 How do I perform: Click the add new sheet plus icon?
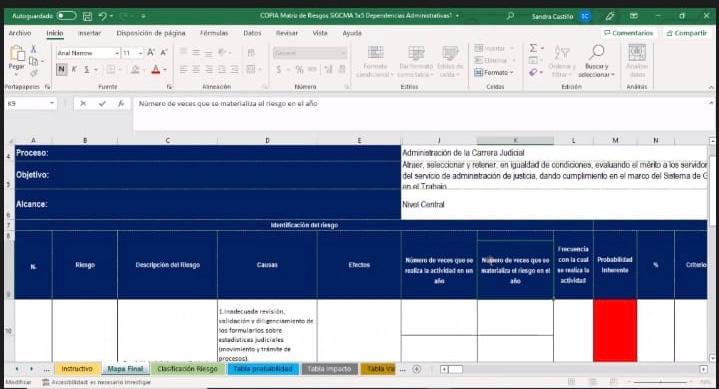(417, 369)
